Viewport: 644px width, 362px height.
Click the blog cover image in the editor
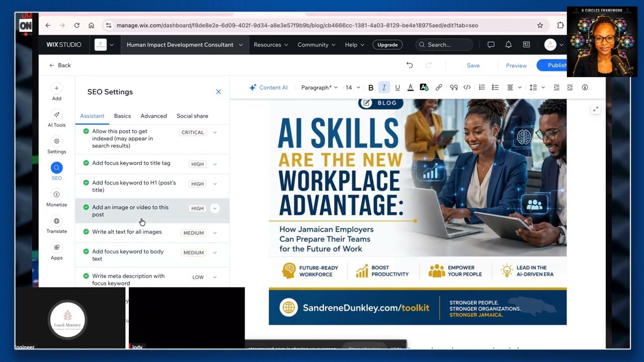tap(418, 212)
